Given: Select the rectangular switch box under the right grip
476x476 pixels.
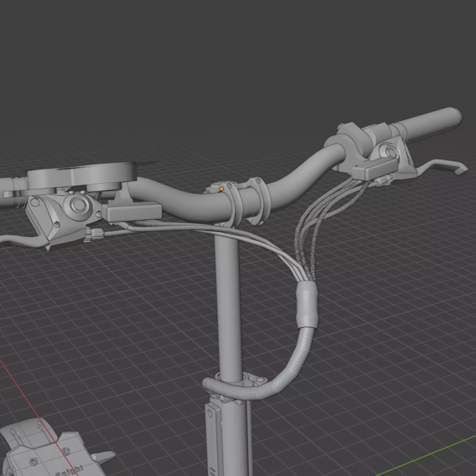Looking at the screenshot, I should click(375, 169).
